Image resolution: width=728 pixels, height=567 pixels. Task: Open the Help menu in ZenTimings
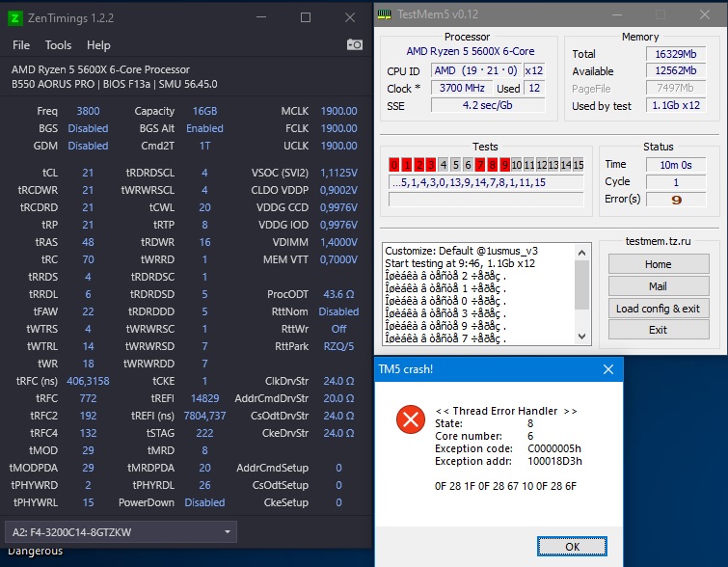pos(98,45)
